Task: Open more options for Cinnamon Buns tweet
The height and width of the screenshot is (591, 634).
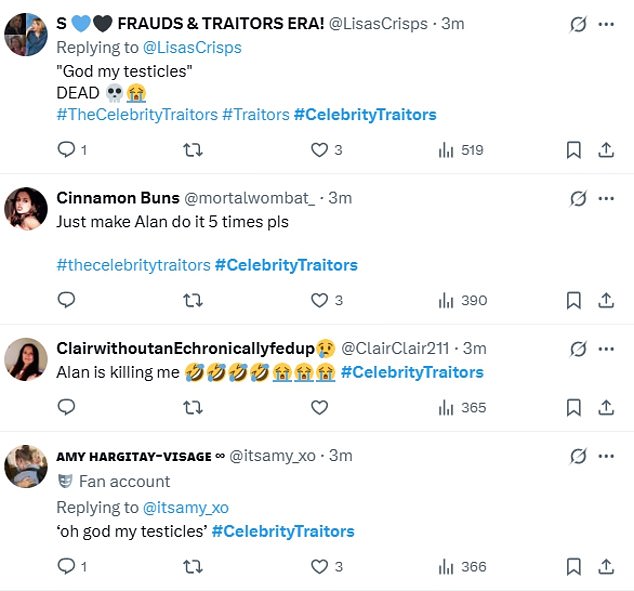Action: click(x=606, y=198)
